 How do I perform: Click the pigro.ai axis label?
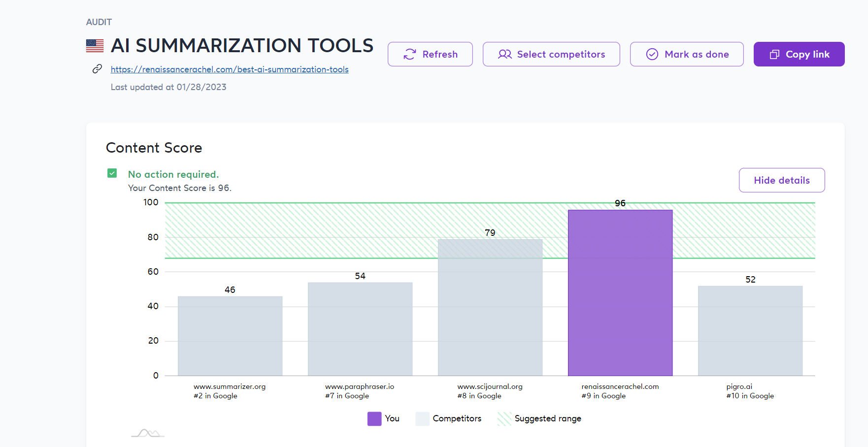point(739,386)
